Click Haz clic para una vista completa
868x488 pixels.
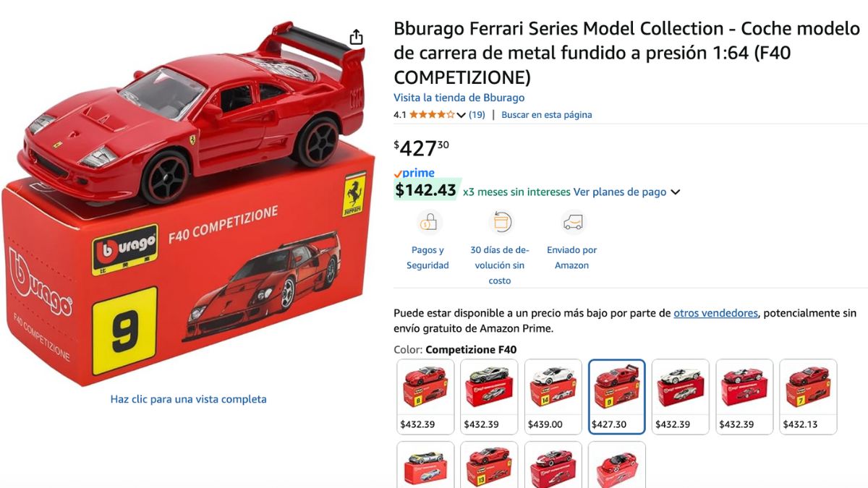point(188,399)
